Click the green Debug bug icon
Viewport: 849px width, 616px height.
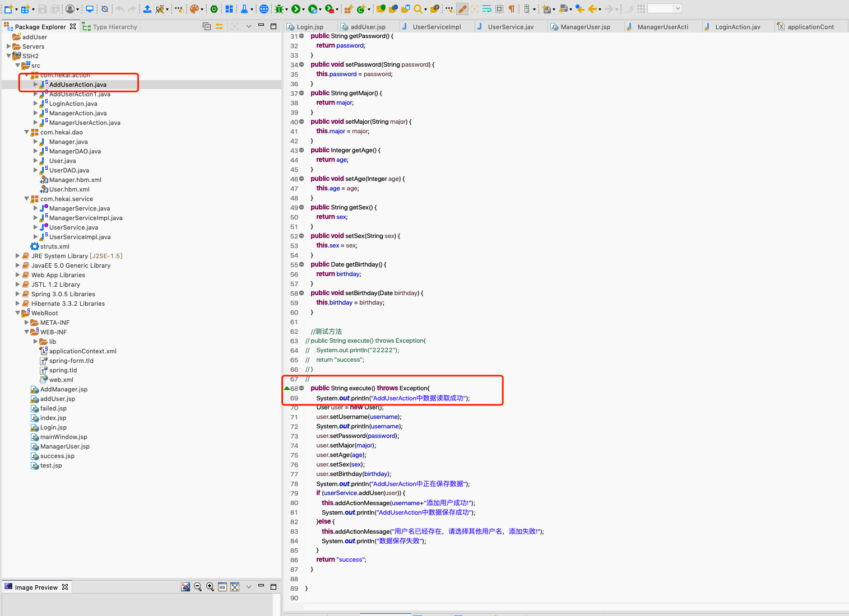[x=279, y=8]
